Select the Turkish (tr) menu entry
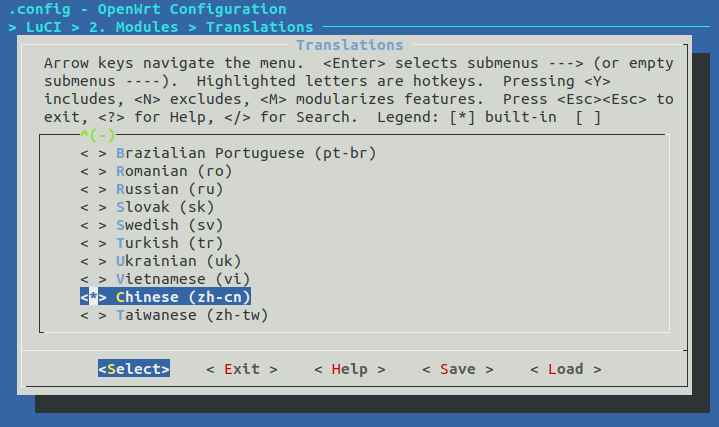 click(169, 243)
